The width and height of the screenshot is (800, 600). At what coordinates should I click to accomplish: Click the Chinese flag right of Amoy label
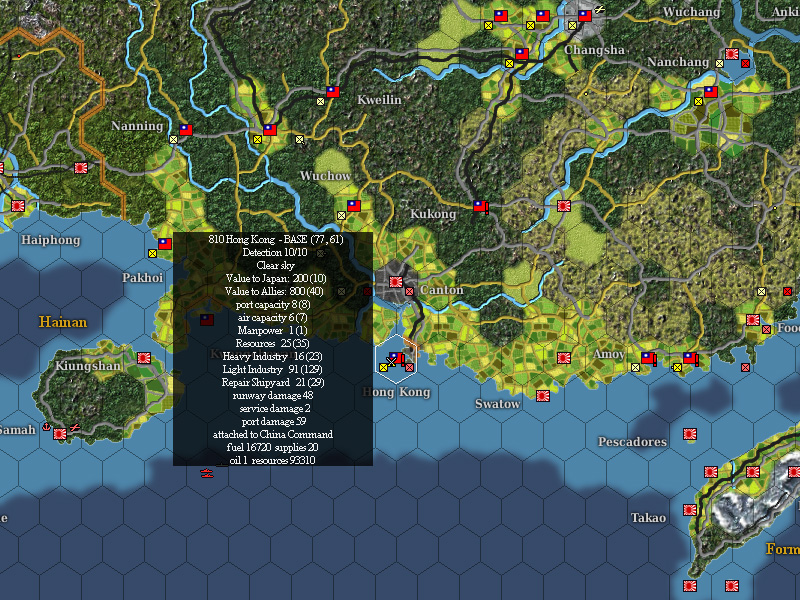[648, 358]
